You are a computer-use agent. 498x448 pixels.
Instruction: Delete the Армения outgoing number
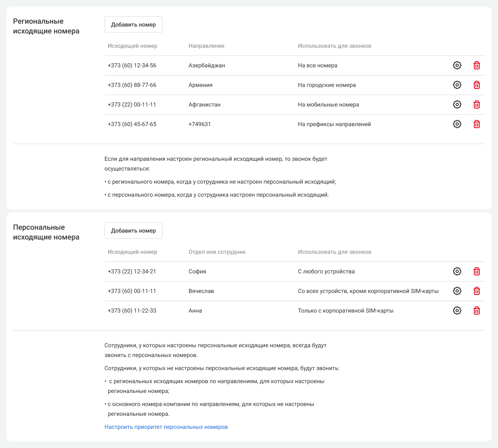[x=476, y=85]
